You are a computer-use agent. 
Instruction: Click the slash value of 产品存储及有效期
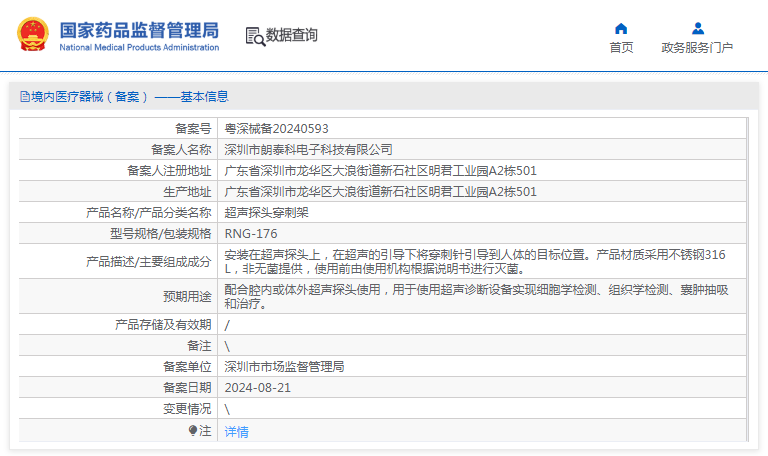pos(227,325)
